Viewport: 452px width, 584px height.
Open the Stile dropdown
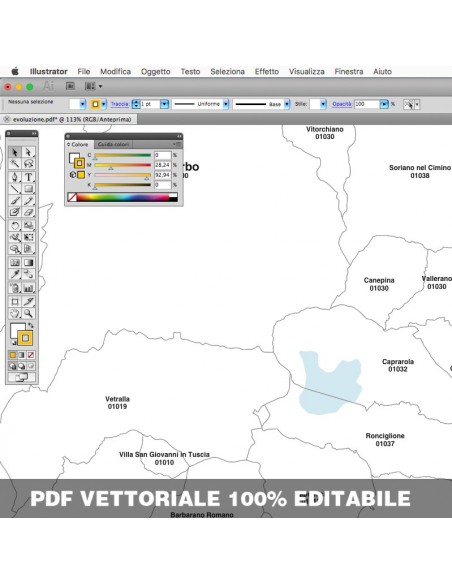[323, 104]
